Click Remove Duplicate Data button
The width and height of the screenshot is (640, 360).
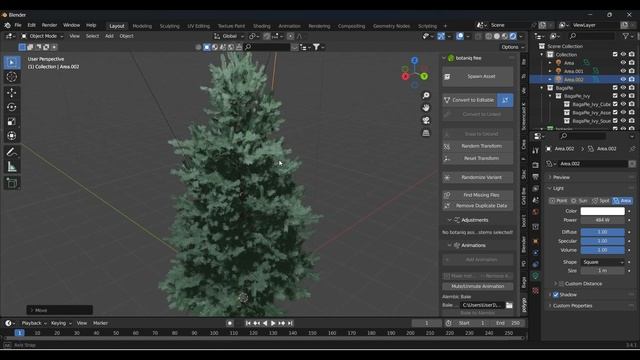(x=478, y=206)
